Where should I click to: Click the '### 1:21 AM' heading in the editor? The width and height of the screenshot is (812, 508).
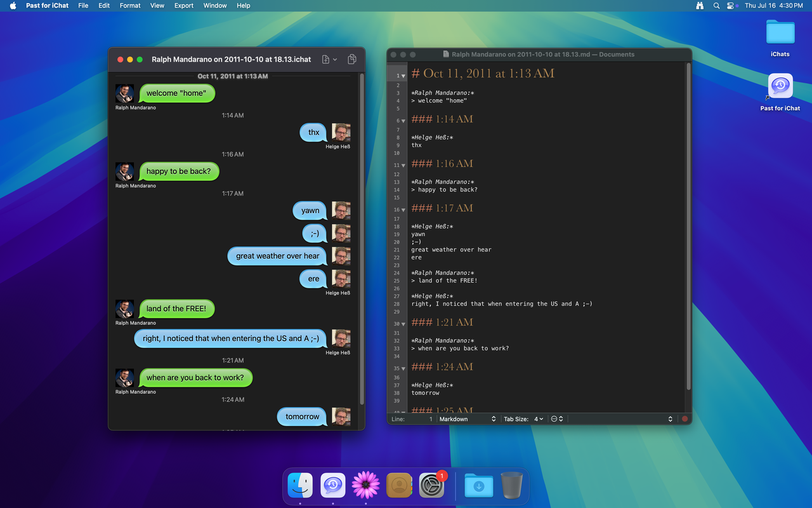click(442, 322)
